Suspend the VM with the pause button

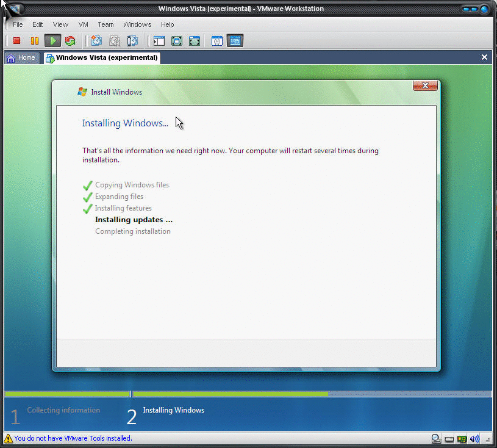click(x=35, y=41)
